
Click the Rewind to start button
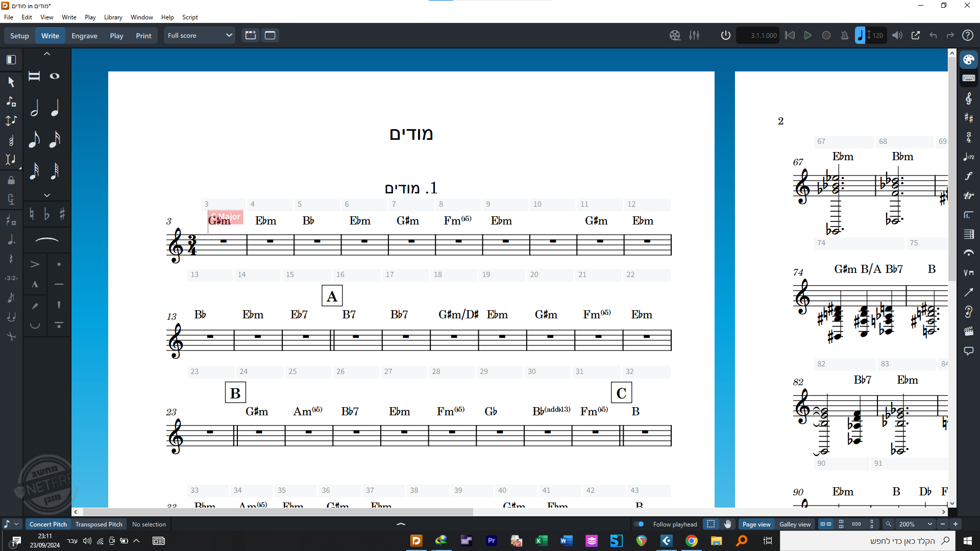(789, 35)
